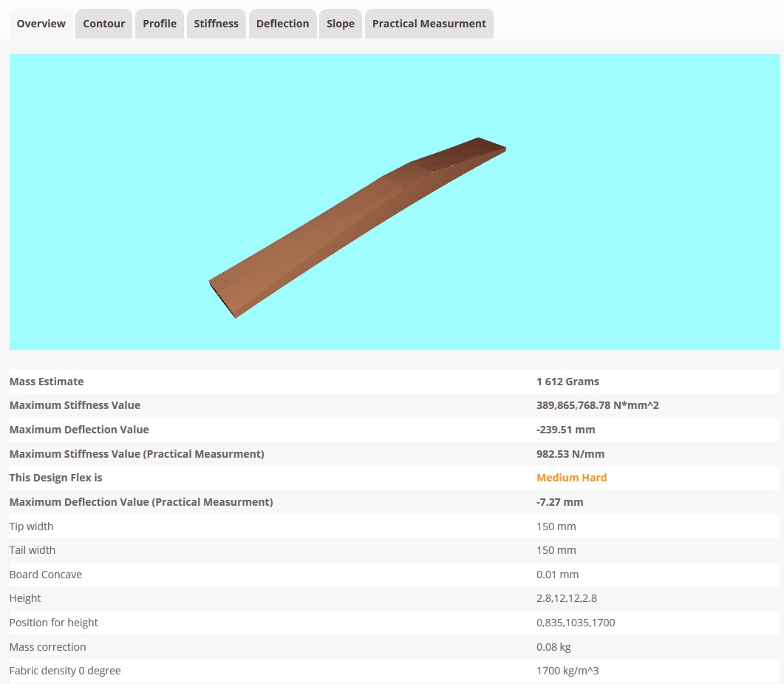784x684 pixels.
Task: Switch to the Contour tab
Action: pos(104,24)
